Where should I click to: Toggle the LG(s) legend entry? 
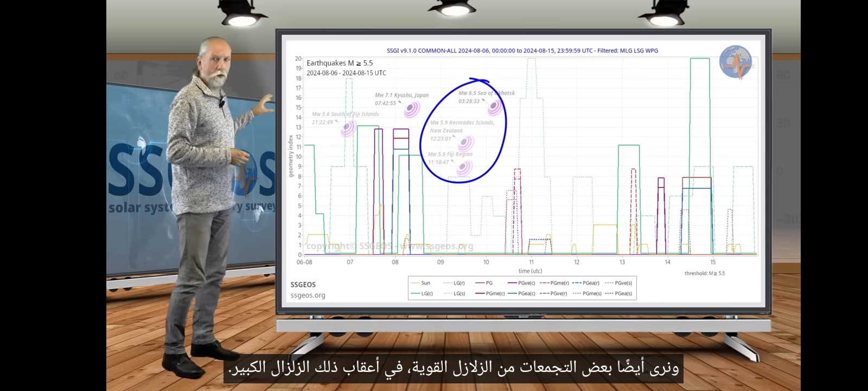point(454,293)
